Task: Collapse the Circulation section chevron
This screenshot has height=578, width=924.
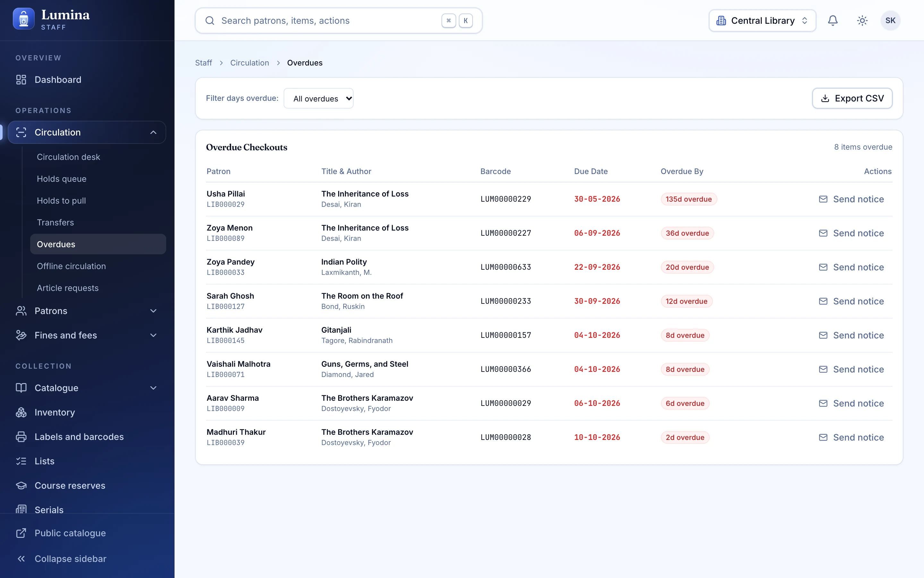Action: click(153, 132)
